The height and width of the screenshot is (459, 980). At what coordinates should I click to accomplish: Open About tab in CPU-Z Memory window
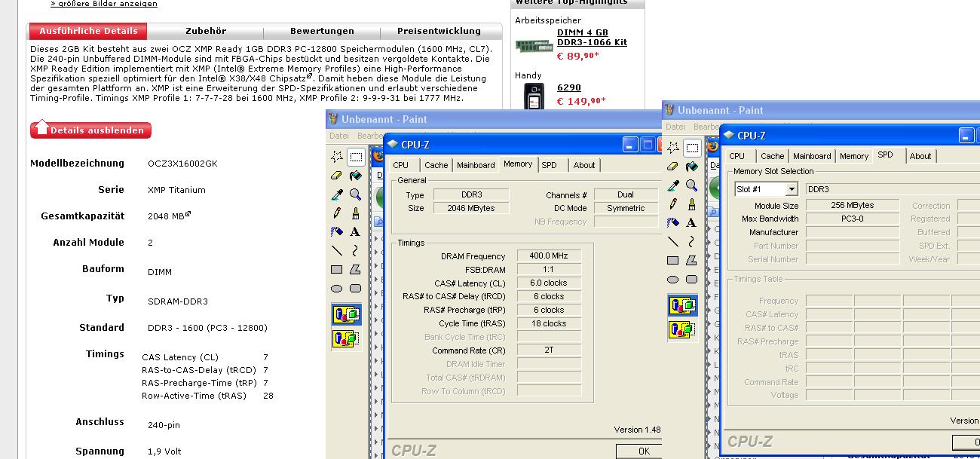(x=584, y=165)
